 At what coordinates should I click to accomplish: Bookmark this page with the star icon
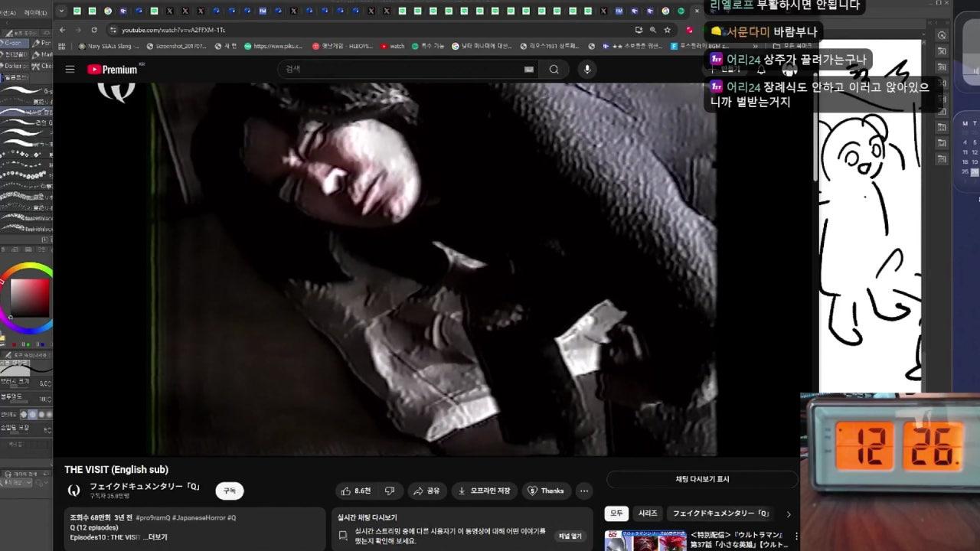668,30
